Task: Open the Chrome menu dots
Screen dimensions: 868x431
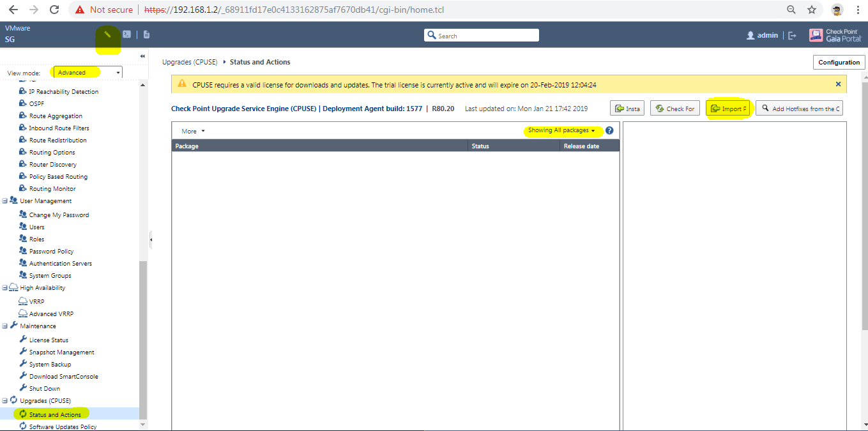Action: (857, 10)
